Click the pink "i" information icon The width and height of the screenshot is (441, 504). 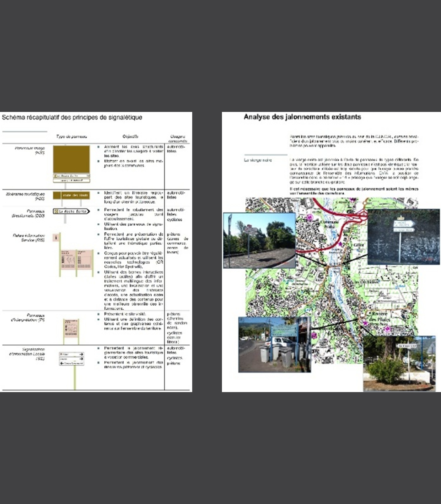pos(56,238)
